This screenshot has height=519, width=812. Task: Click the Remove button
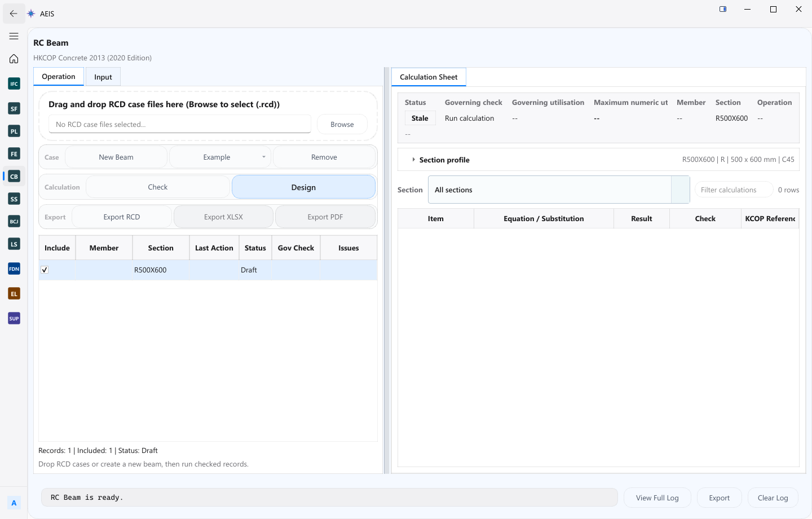(324, 157)
